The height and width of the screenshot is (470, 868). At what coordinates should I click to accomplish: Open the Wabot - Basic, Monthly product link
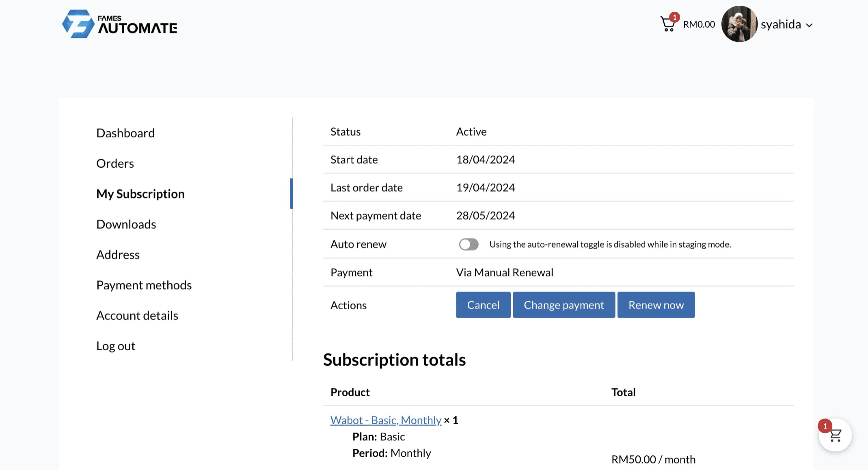tap(386, 420)
